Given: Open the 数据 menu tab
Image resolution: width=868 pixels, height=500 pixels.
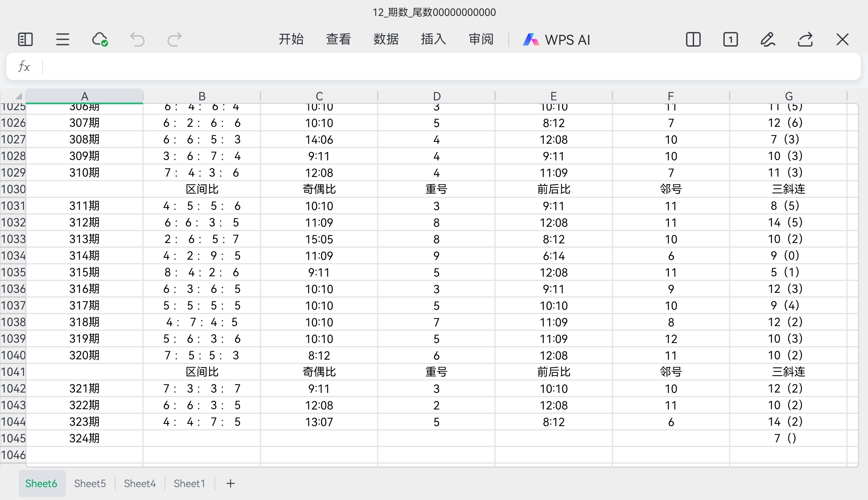Looking at the screenshot, I should (x=386, y=40).
